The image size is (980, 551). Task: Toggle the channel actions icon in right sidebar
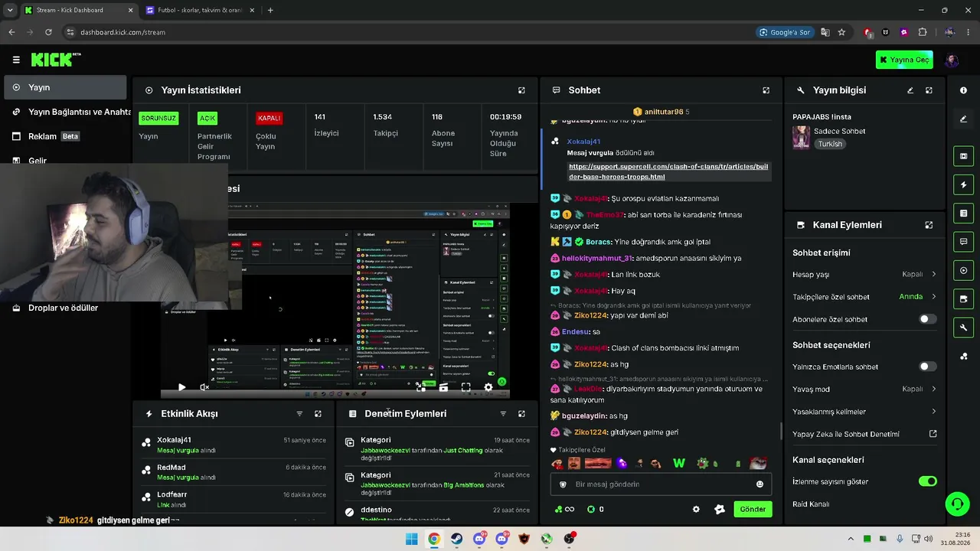[963, 298]
